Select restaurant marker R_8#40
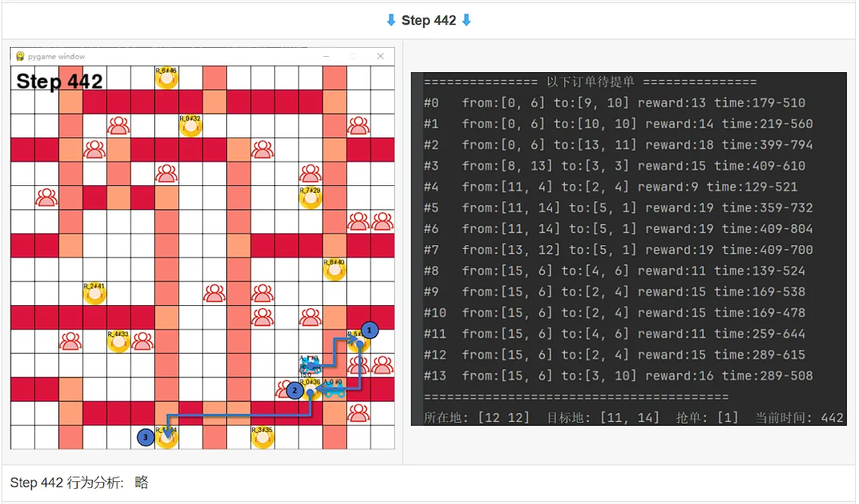Image resolution: width=859 pixels, height=504 pixels. coord(335,269)
